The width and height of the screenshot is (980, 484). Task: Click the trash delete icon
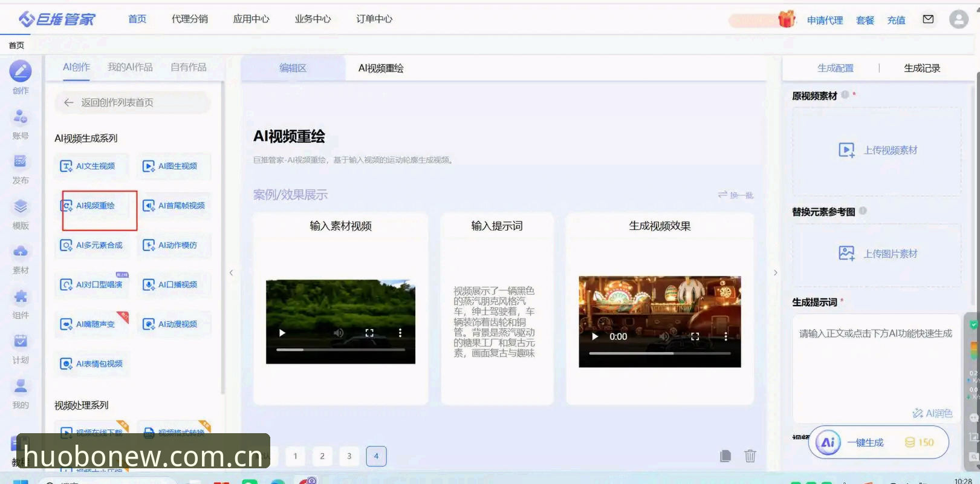pyautogui.click(x=750, y=456)
